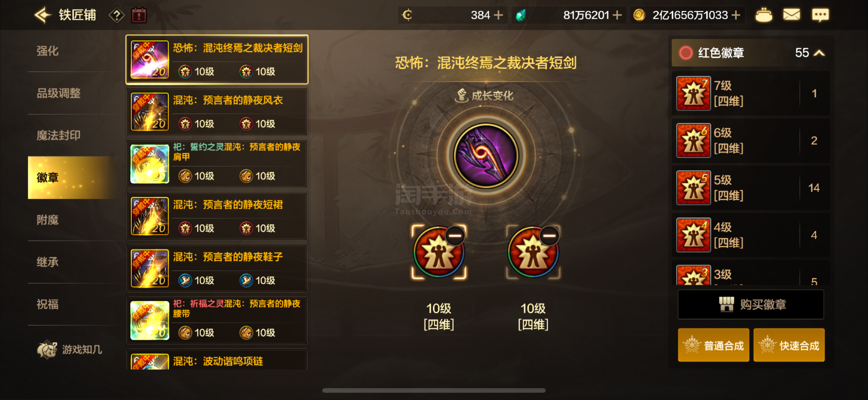Image resolution: width=868 pixels, height=400 pixels.
Task: Add gold with the plus after 2亿1656万1033
Action: pyautogui.click(x=736, y=15)
